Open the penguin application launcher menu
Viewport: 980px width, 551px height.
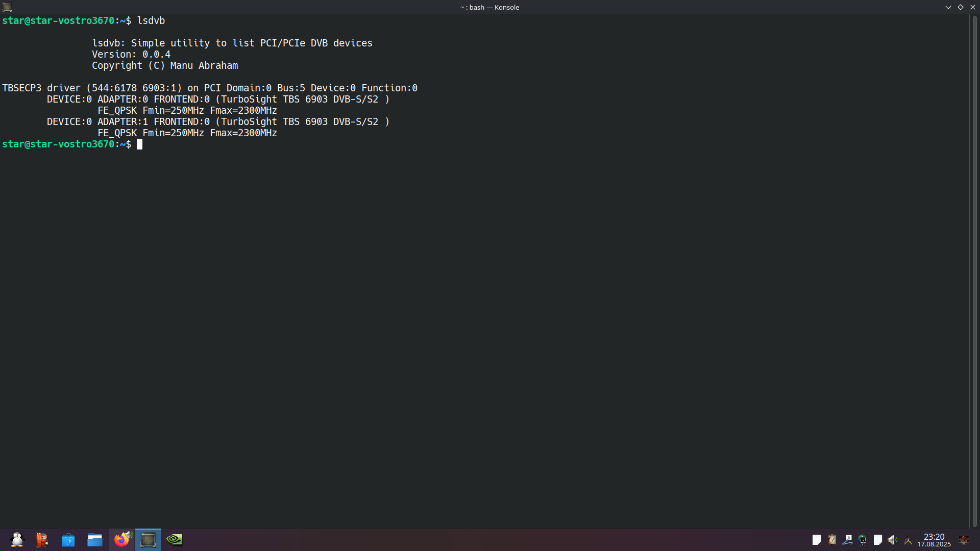coord(17,540)
